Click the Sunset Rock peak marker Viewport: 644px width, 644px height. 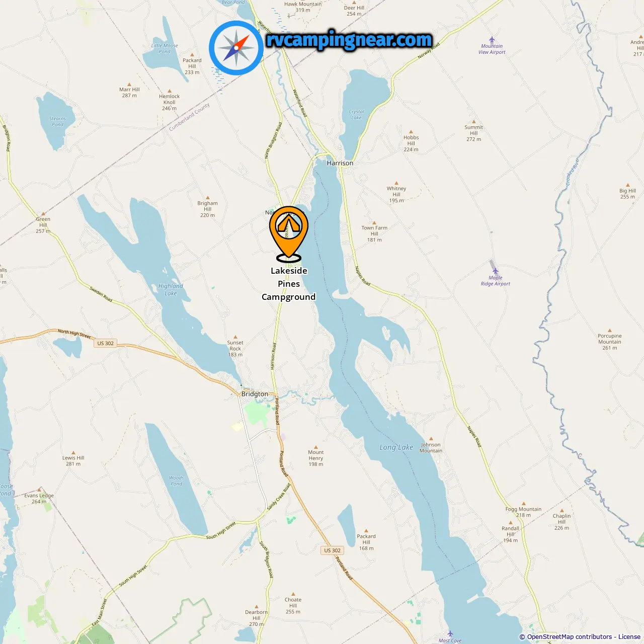tap(235, 337)
